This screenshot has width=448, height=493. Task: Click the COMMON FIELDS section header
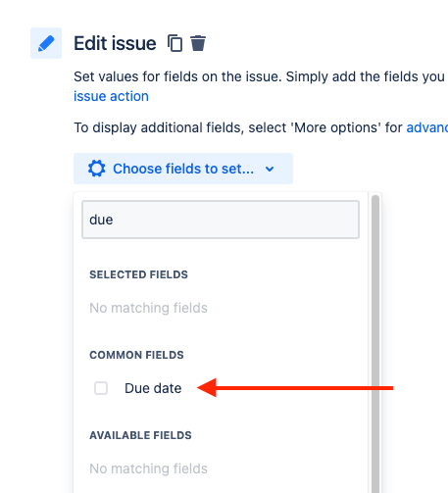pos(136,355)
